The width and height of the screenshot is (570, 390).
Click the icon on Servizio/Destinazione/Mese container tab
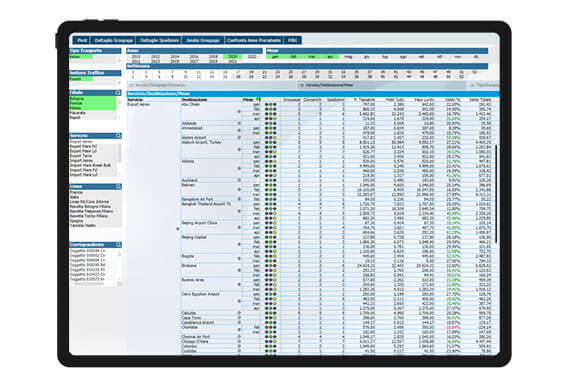pos(301,85)
